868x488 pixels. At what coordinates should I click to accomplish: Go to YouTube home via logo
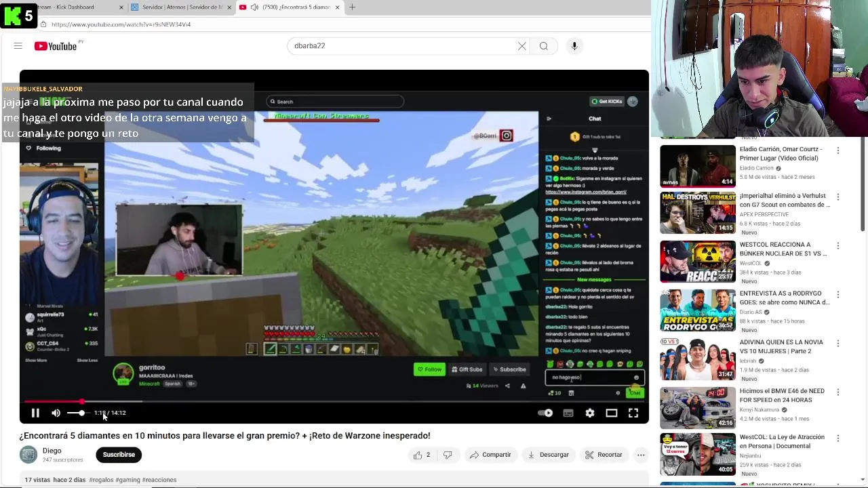pos(56,46)
